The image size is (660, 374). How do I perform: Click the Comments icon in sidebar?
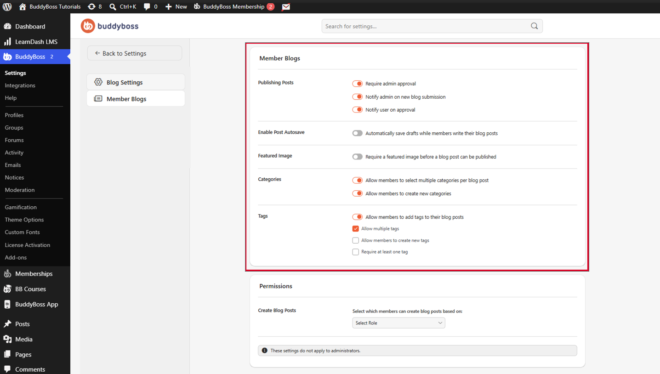click(8, 369)
